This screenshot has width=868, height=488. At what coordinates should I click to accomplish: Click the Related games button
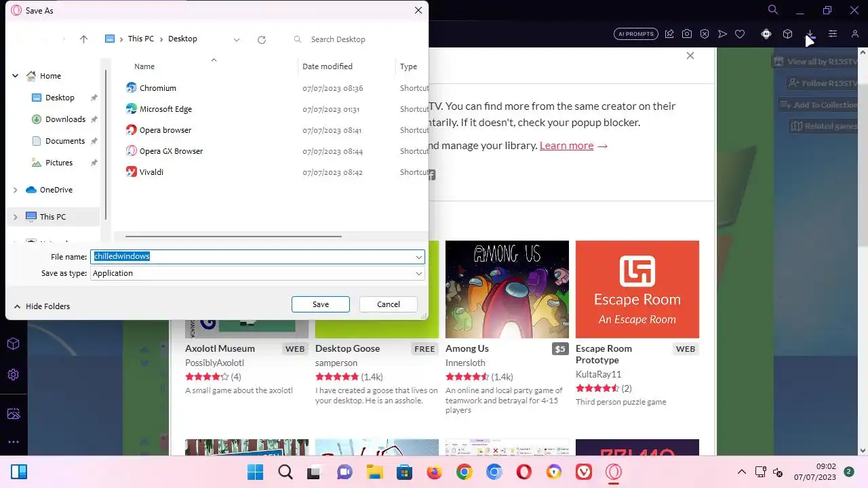coord(824,126)
